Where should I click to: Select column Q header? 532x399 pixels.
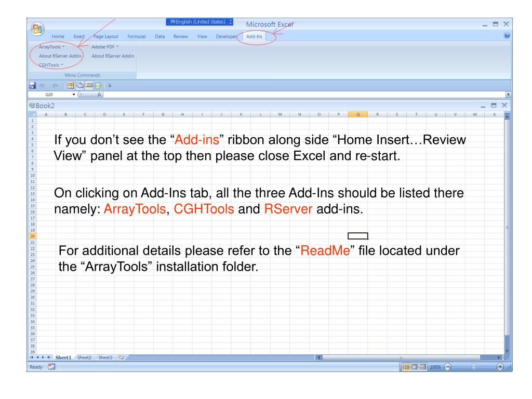(358, 114)
